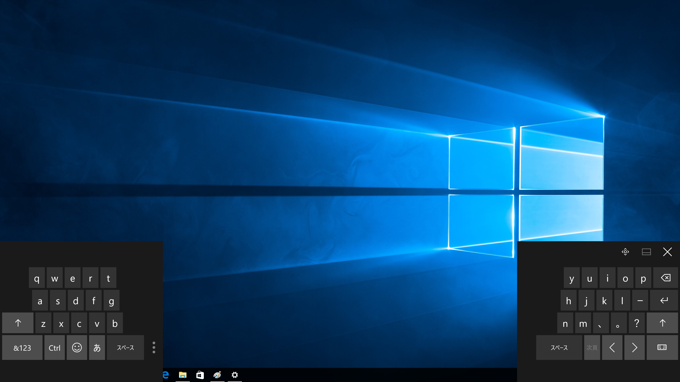Viewport: 680px width, 382px height.
Task: Toggle Shift on the left keyboard half
Action: point(18,323)
